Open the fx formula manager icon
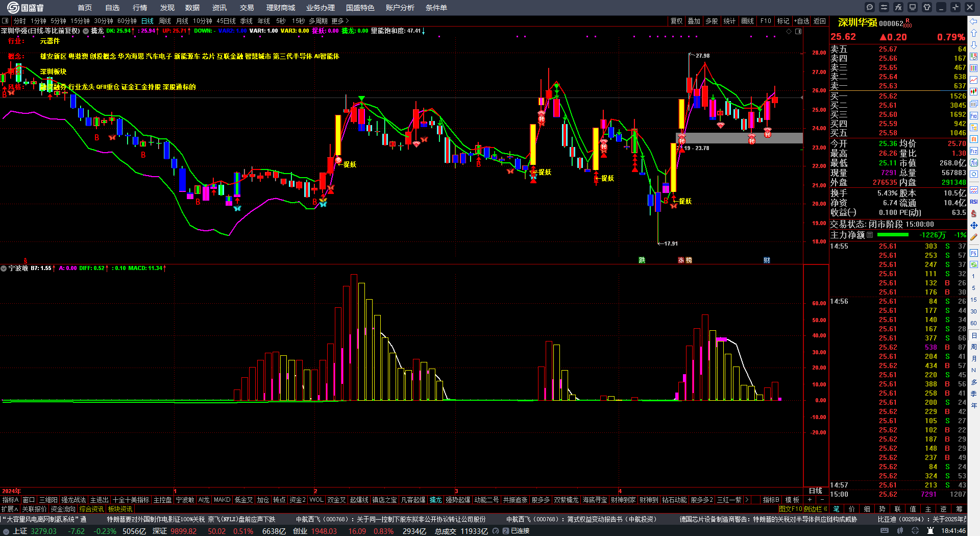980x536 pixels. 898,7
